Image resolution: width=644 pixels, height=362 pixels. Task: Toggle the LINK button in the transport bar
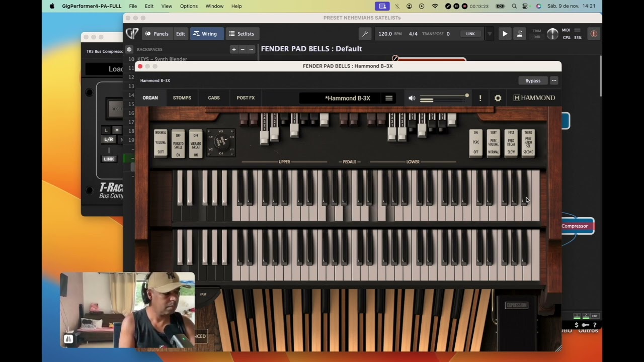pos(470,34)
